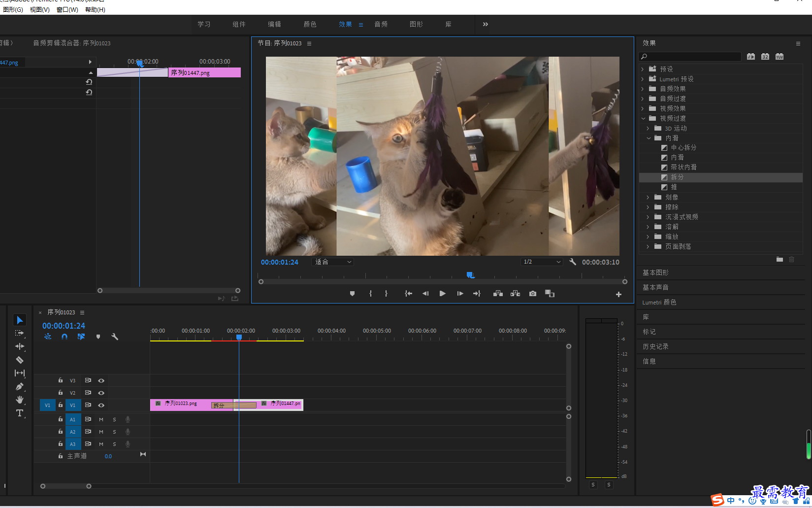Collapse the 内滑 folder
Image resolution: width=812 pixels, height=508 pixels.
point(649,138)
